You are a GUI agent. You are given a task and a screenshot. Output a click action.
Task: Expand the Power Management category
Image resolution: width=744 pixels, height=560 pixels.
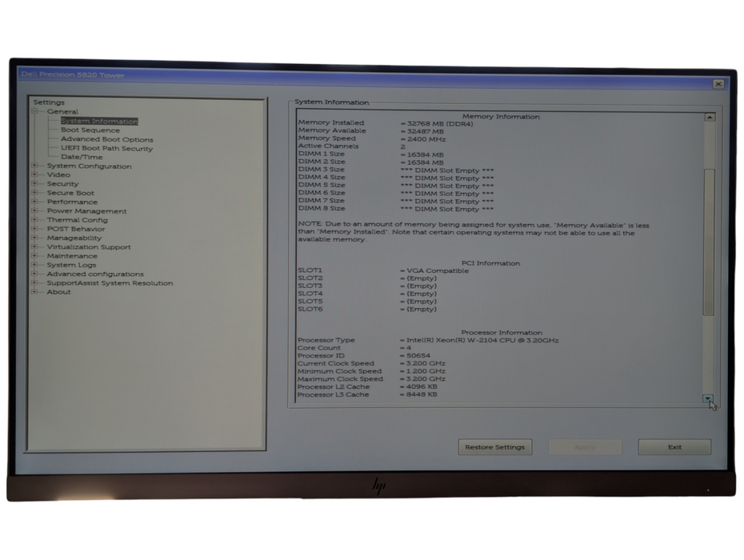click(34, 210)
